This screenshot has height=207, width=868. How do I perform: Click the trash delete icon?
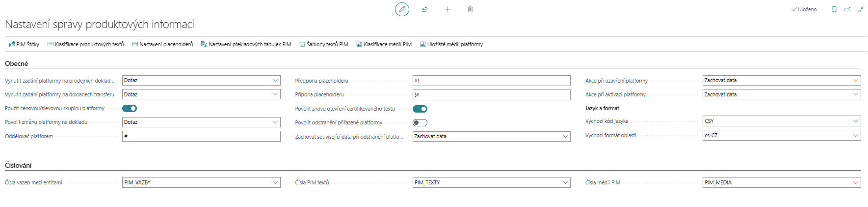[x=470, y=9]
